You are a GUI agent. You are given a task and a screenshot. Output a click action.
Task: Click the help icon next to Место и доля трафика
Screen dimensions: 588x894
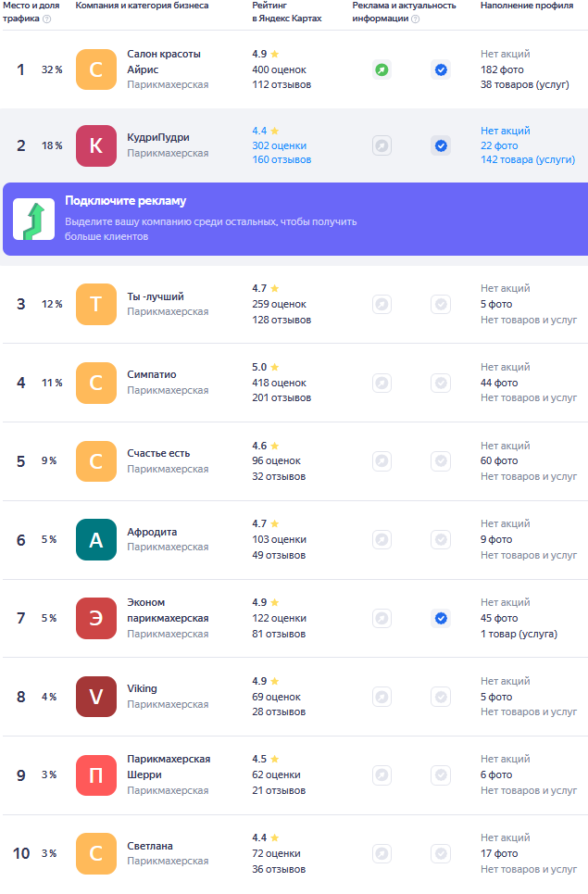[x=46, y=19]
